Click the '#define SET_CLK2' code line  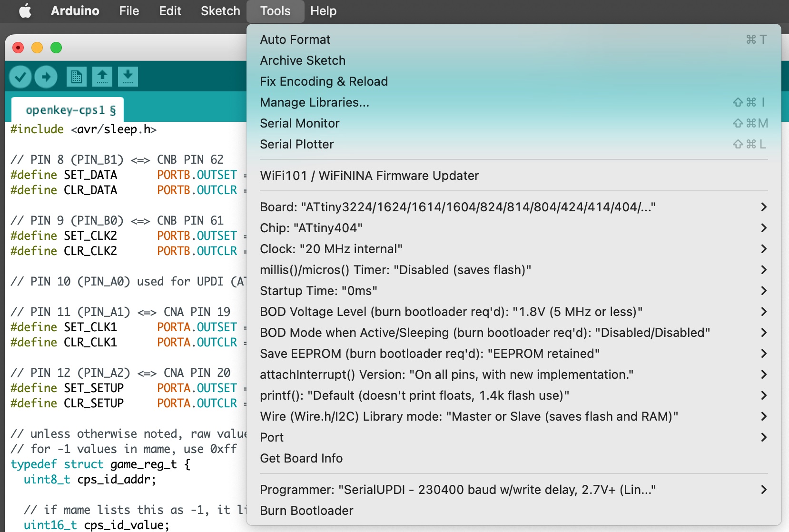coord(128,236)
